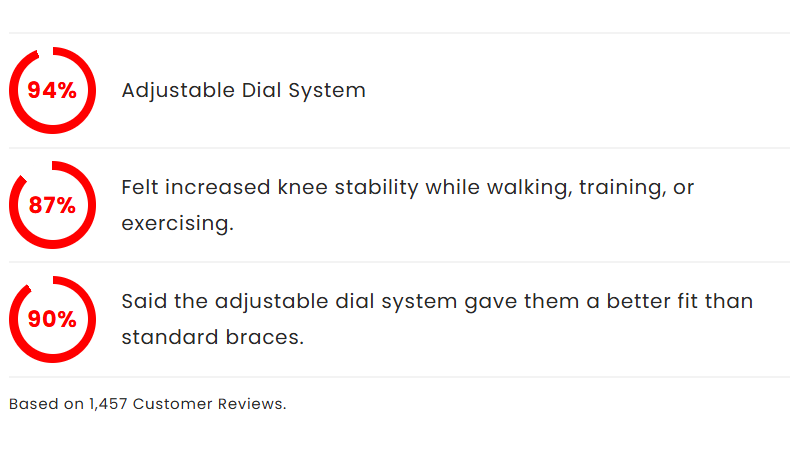Image resolution: width=804 pixels, height=464 pixels.
Task: Select the "Adjustable Dial System" label
Action: (243, 90)
